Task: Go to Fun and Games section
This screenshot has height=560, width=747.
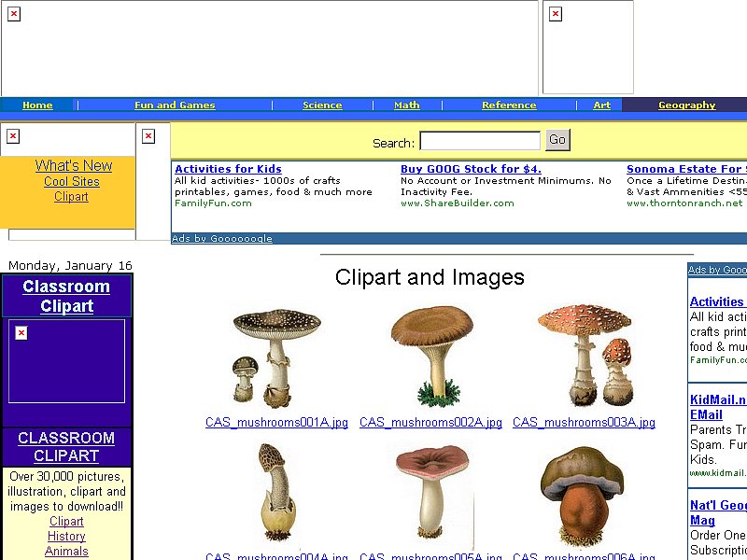Action: (x=175, y=105)
